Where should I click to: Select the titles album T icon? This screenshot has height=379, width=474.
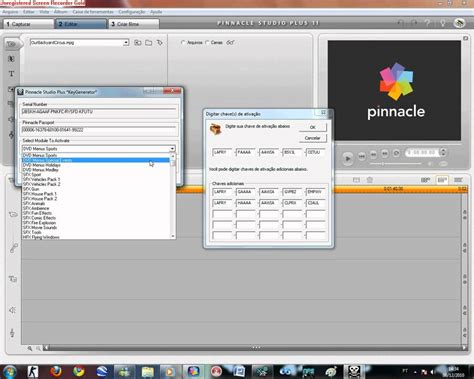coord(11,74)
